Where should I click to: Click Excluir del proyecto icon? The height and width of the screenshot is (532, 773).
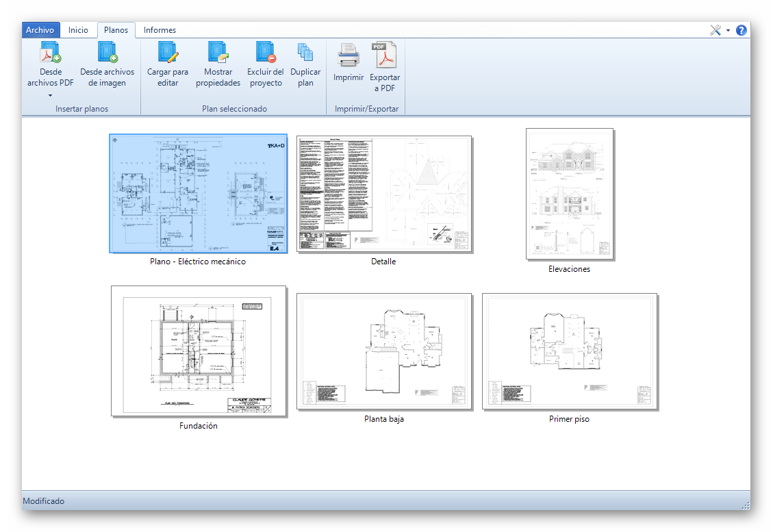(x=266, y=52)
